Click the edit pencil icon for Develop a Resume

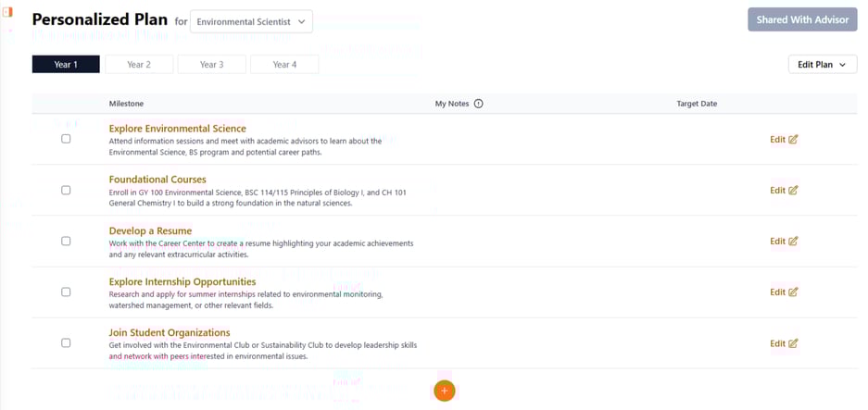click(x=793, y=242)
